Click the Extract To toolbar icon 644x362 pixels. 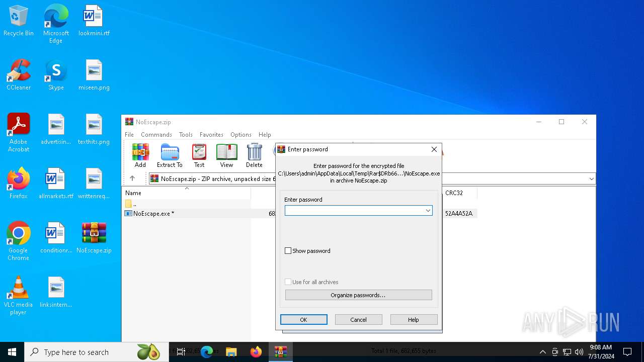[170, 155]
